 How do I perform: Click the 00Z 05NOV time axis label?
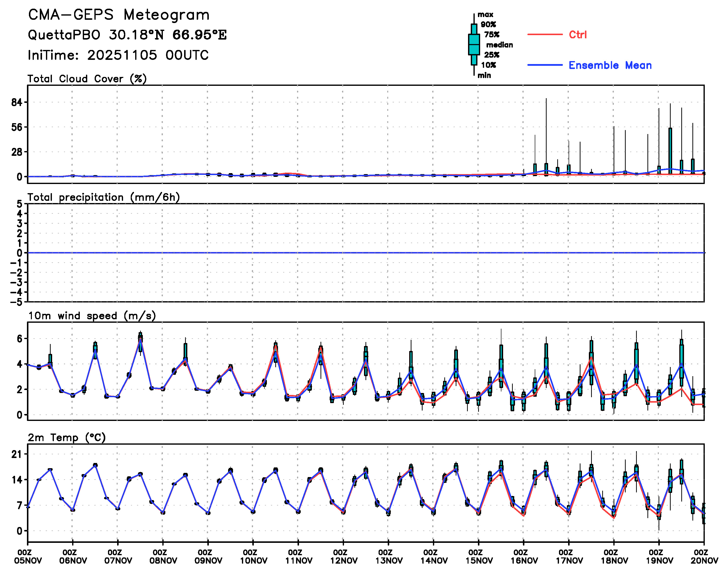(x=28, y=556)
